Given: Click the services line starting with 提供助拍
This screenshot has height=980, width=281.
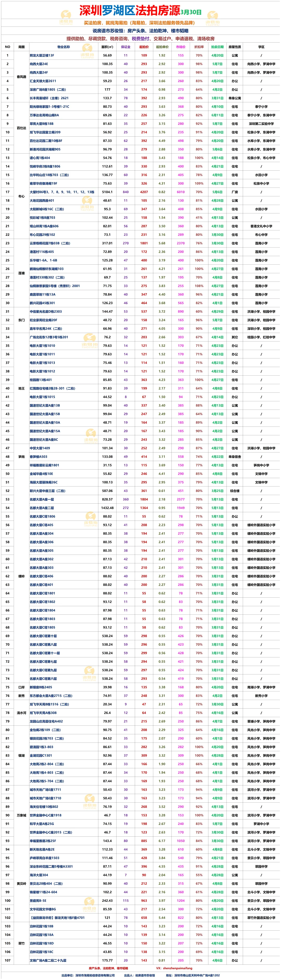Looking at the screenshot, I should tap(140, 38).
